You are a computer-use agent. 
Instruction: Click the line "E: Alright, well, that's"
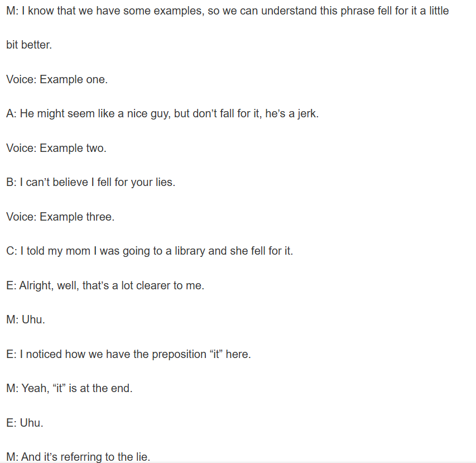[105, 285]
